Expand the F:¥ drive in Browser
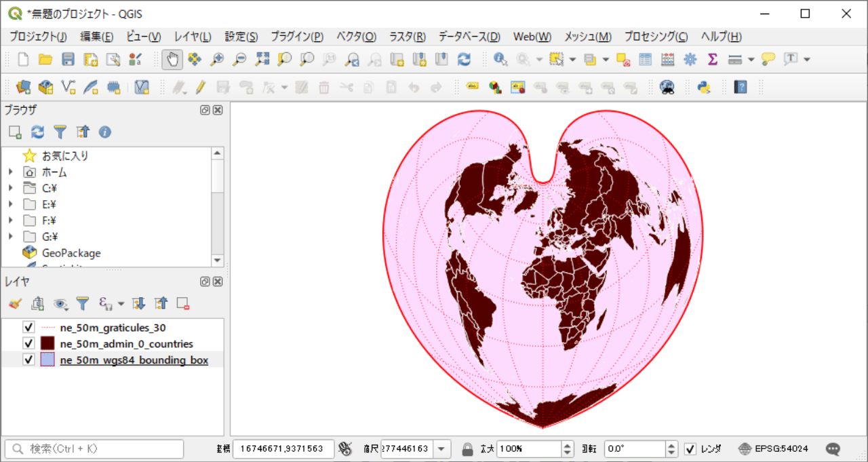Screen dimensions: 868x462 point(11,220)
